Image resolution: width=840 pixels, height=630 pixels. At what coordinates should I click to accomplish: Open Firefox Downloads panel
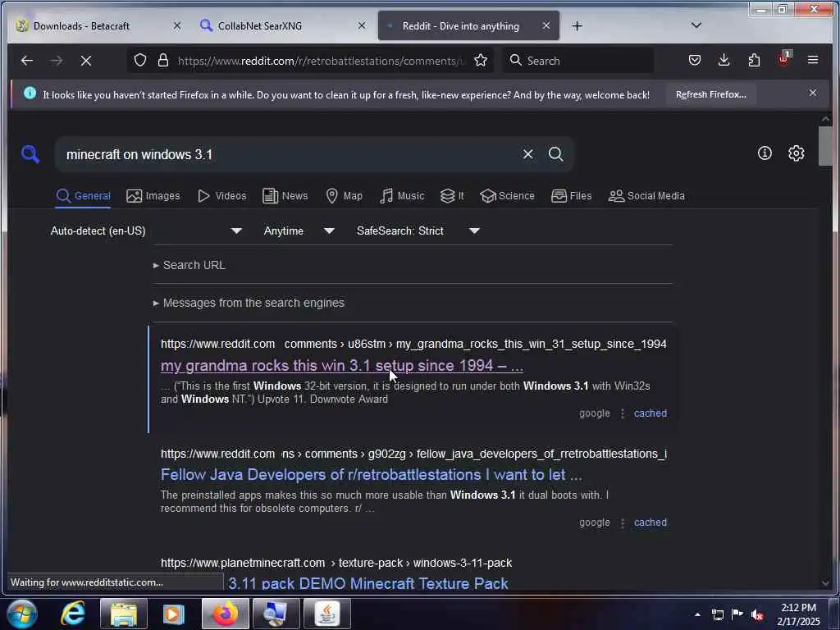click(724, 60)
